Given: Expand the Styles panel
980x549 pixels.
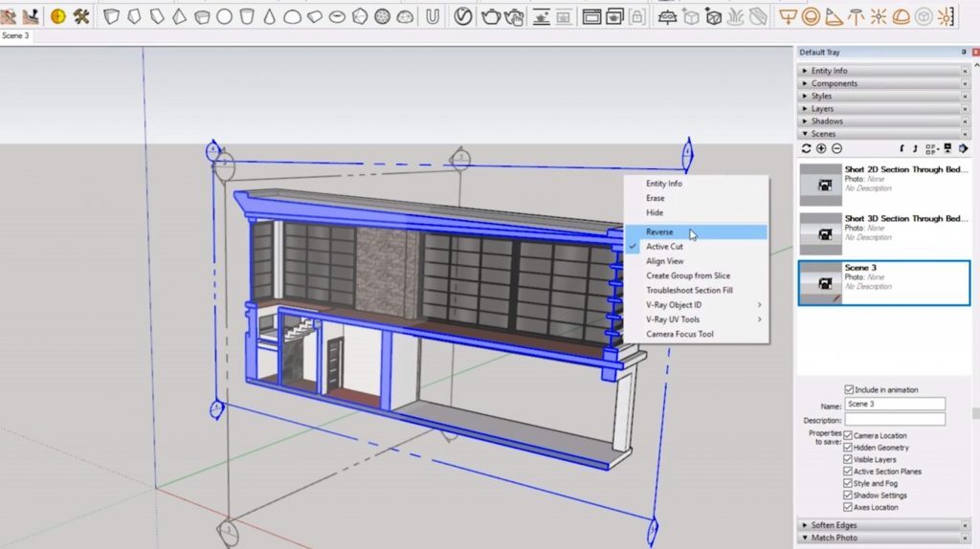Looking at the screenshot, I should click(x=883, y=96).
